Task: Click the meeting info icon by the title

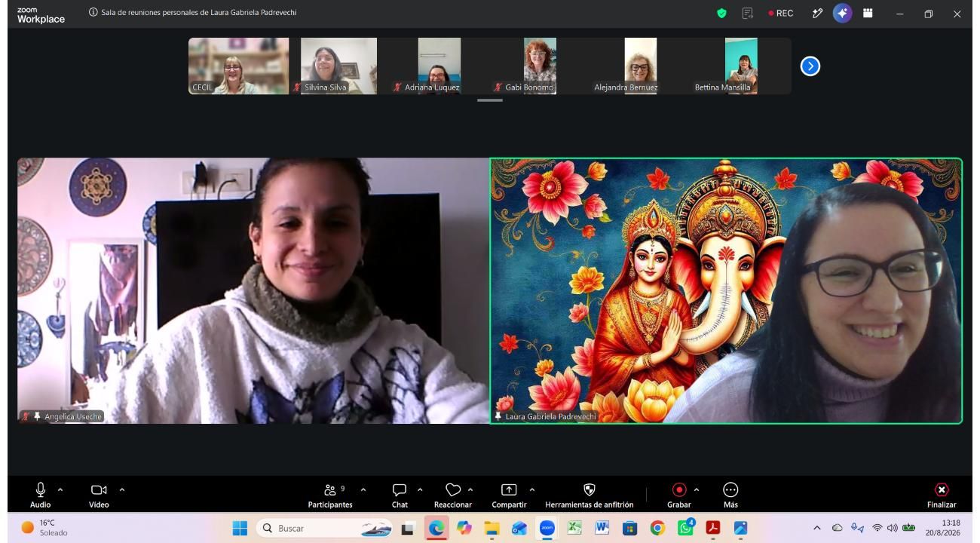Action: [x=93, y=13]
